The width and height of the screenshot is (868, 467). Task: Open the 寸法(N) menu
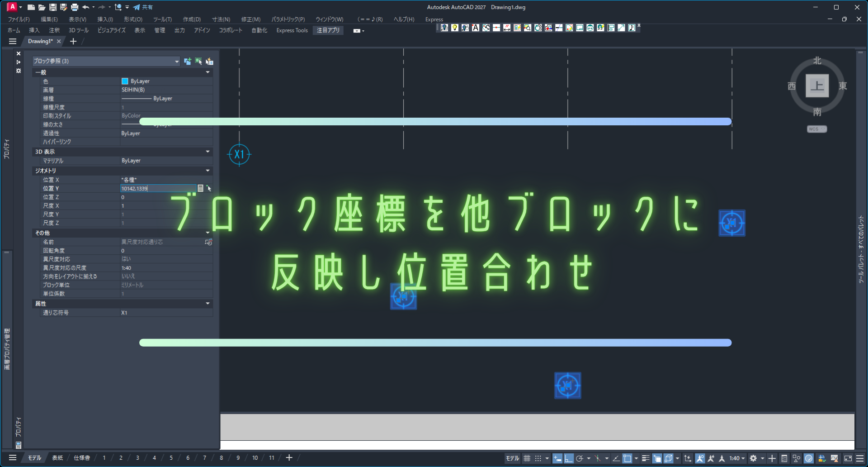(221, 19)
